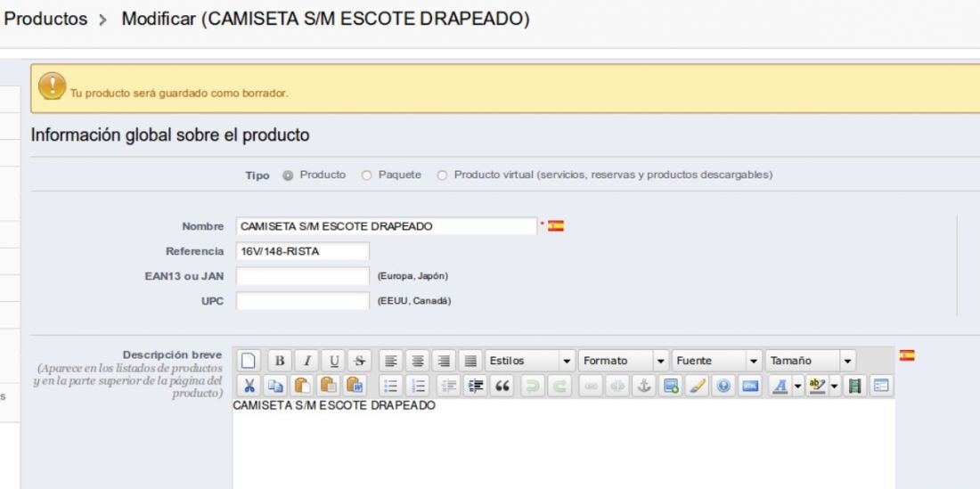This screenshot has width=980, height=489.
Task: Edit HTML source icon
Action: (x=749, y=386)
